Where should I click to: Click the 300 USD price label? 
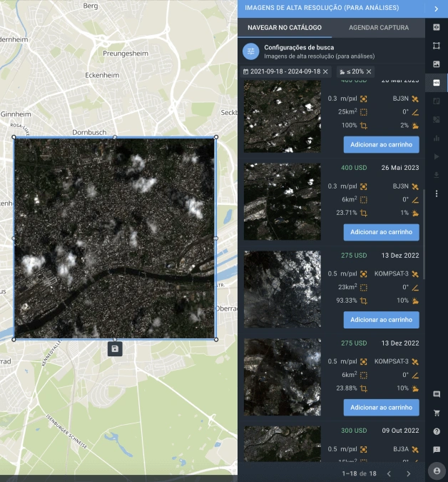(354, 431)
